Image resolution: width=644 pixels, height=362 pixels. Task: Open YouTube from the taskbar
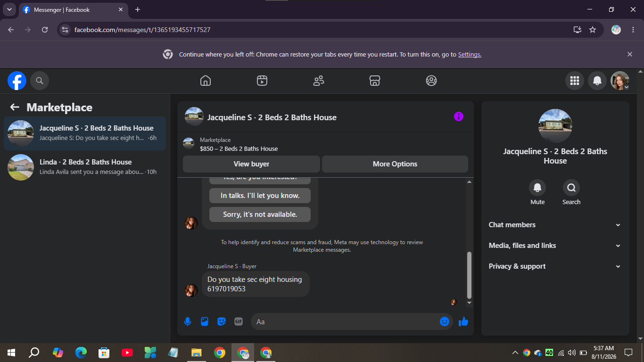[x=127, y=353]
